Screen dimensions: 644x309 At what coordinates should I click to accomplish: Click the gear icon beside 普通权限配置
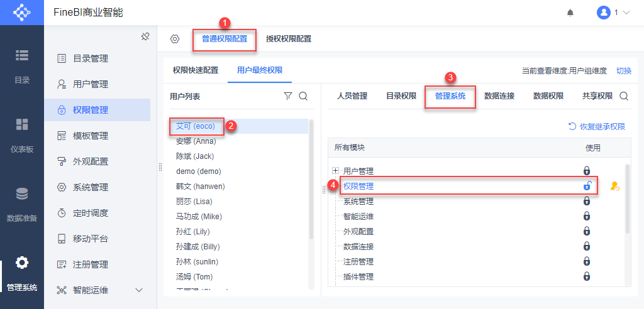tap(175, 39)
